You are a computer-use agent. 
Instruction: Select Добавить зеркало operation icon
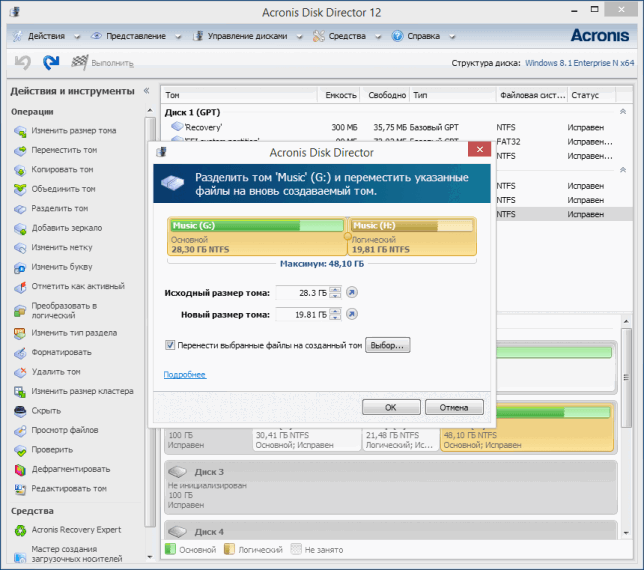[x=20, y=228]
